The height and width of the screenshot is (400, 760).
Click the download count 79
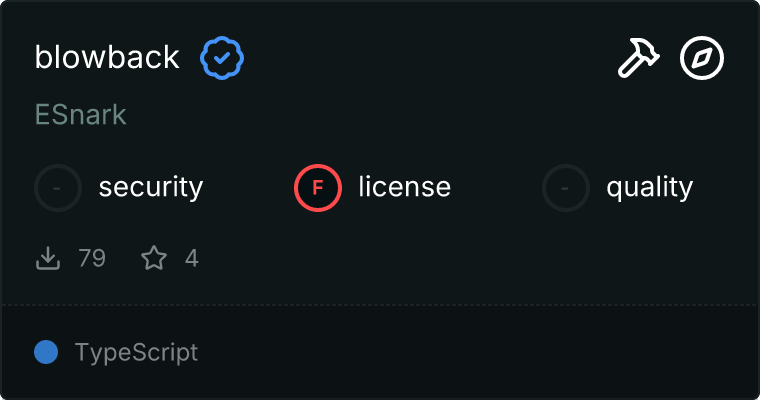click(x=92, y=259)
